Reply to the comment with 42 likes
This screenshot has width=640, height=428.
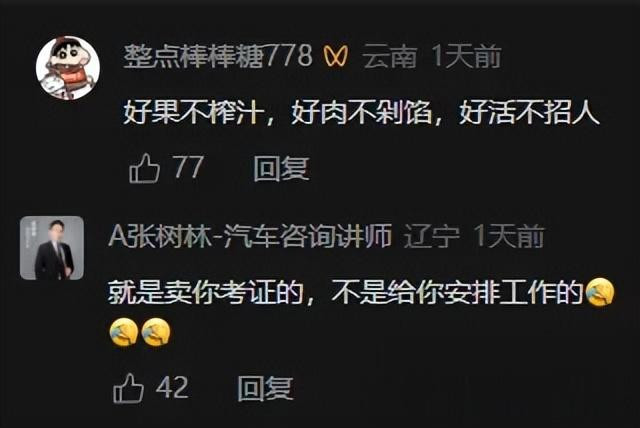coord(265,388)
